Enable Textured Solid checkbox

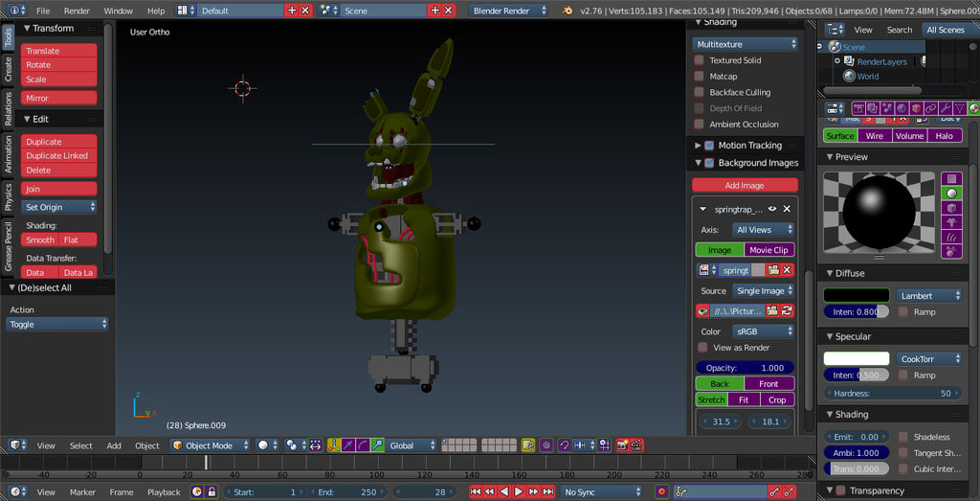(700, 60)
